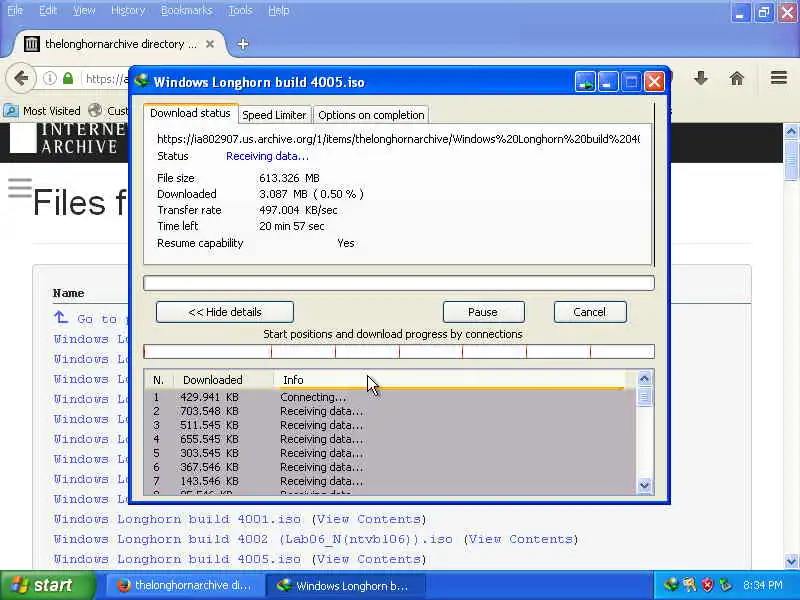Screen dimensions: 800x600
Task: Click the connections progress segments bar
Action: coord(398,352)
